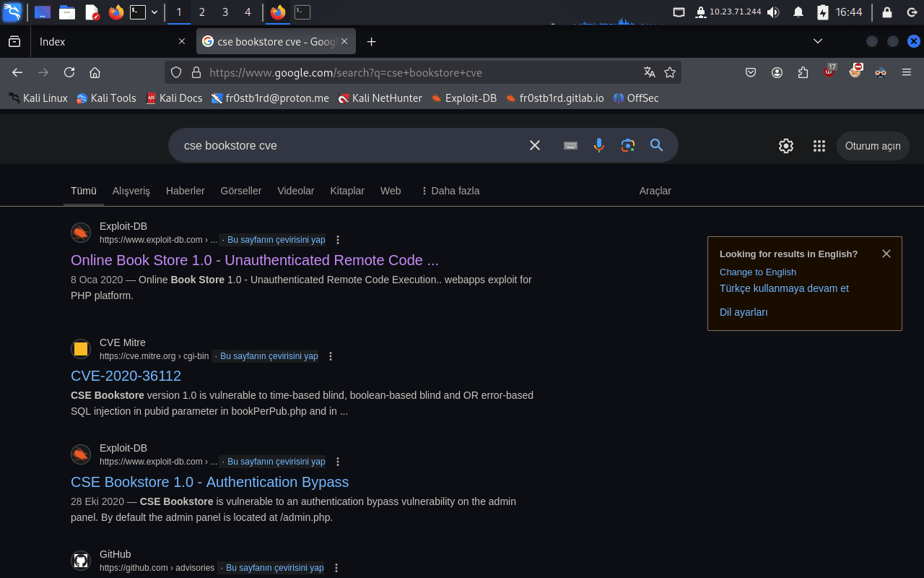Viewport: 924px width, 578px height.
Task: Clear the search query with X
Action: [x=535, y=145]
